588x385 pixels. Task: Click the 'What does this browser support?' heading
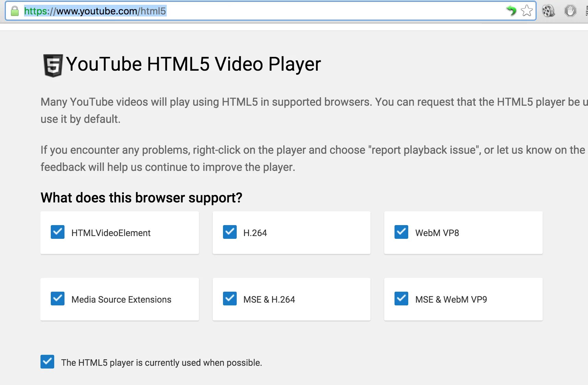[141, 198]
